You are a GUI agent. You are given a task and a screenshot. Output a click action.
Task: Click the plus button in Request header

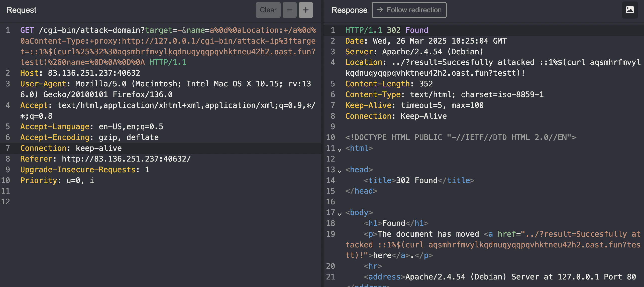305,10
